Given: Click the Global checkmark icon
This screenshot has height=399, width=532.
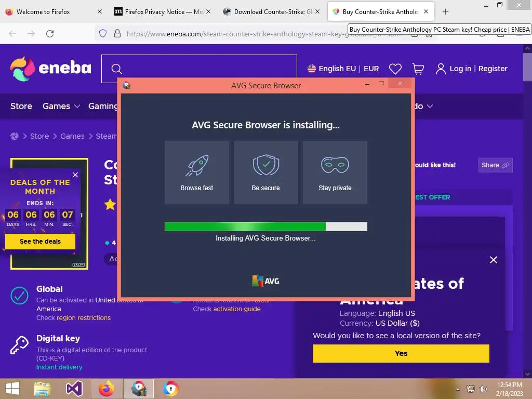Looking at the screenshot, I should click(x=19, y=296).
